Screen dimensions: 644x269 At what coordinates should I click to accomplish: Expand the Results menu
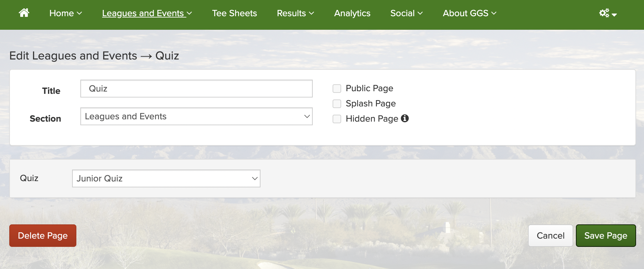(x=295, y=13)
